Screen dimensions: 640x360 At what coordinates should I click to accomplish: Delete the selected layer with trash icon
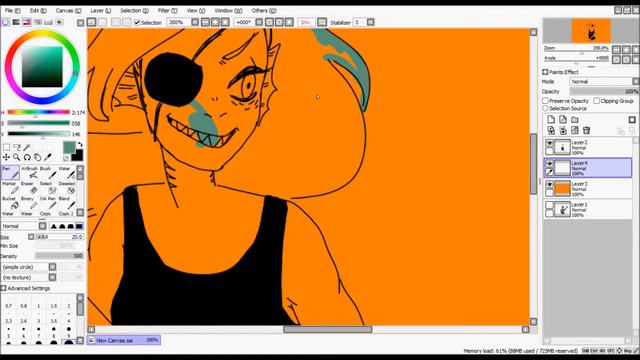[x=587, y=130]
